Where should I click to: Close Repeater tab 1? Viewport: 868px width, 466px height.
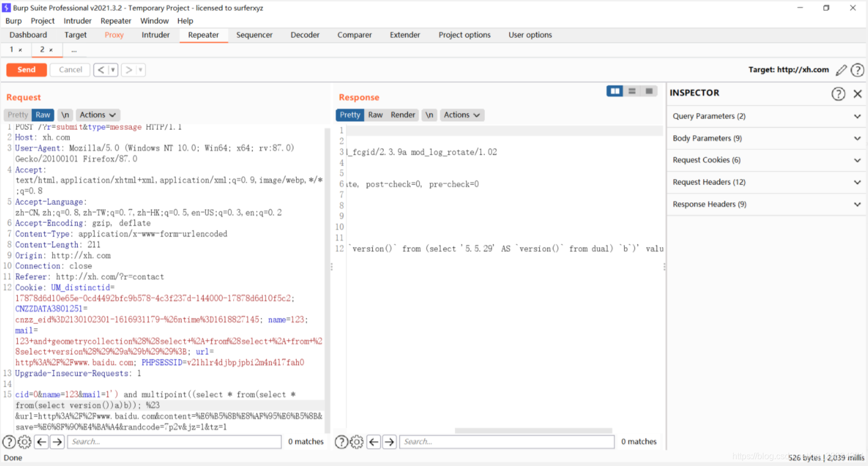coord(21,50)
